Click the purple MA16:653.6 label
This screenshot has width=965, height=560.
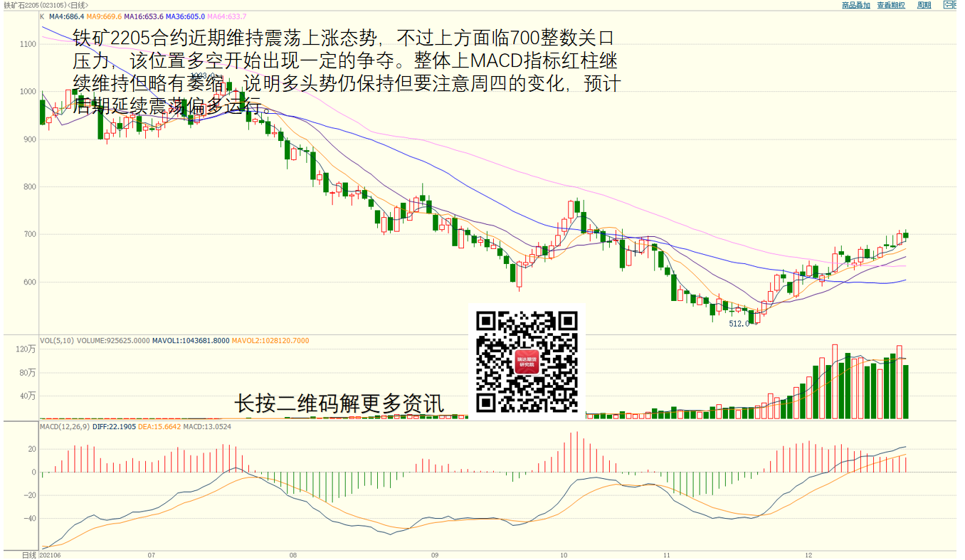click(x=145, y=16)
